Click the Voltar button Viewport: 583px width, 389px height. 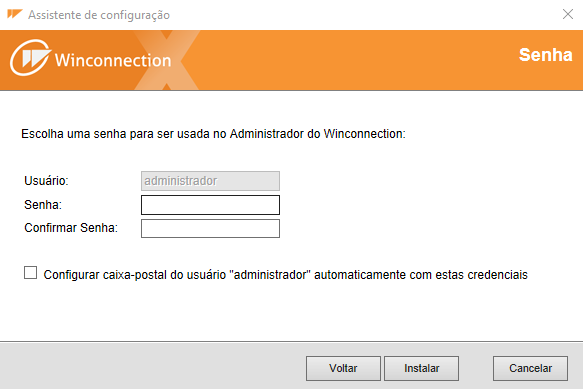tap(343, 368)
